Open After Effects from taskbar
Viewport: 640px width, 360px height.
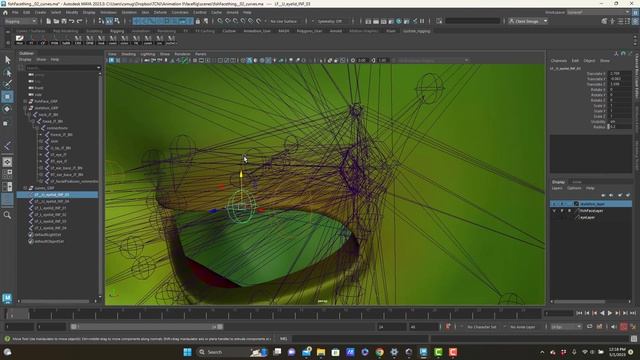[350, 352]
